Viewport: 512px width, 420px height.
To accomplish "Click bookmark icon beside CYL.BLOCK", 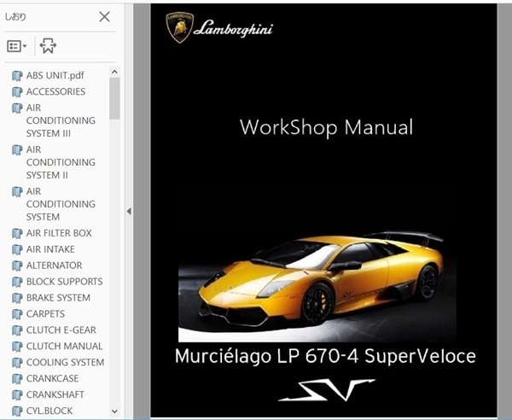I will pyautogui.click(x=17, y=411).
